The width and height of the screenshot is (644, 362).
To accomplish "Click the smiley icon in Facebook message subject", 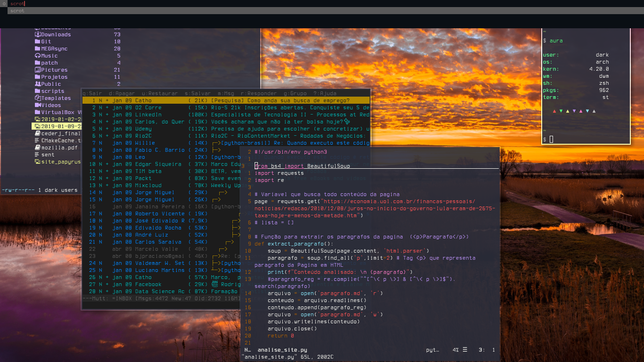I will pyautogui.click(x=214, y=284).
